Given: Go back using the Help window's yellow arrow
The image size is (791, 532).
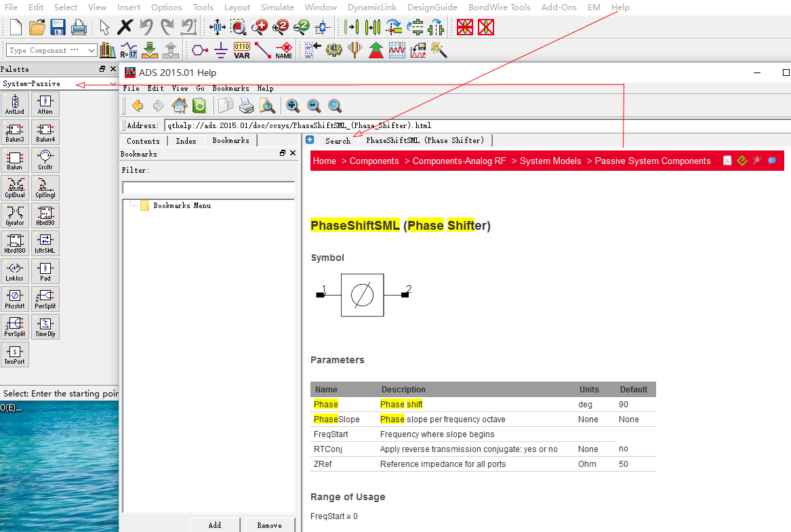Looking at the screenshot, I should tap(137, 106).
